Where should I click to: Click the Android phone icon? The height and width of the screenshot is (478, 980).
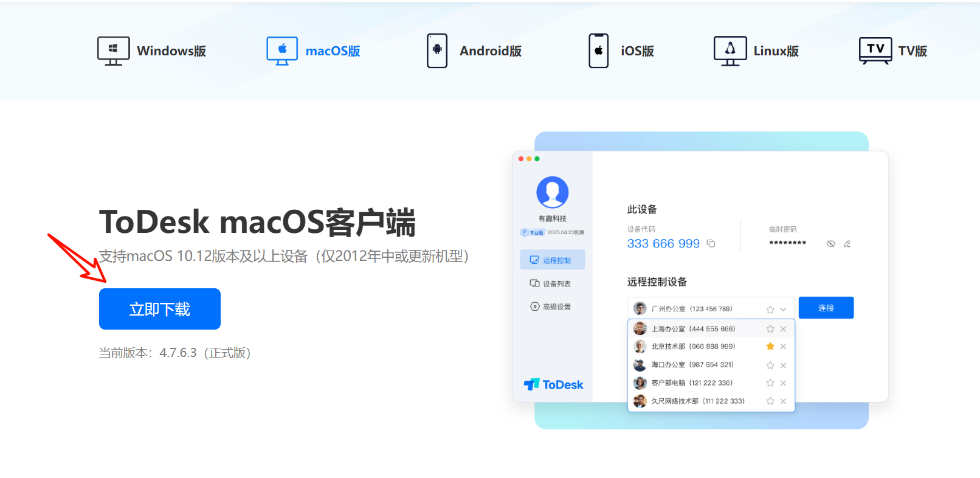point(437,50)
